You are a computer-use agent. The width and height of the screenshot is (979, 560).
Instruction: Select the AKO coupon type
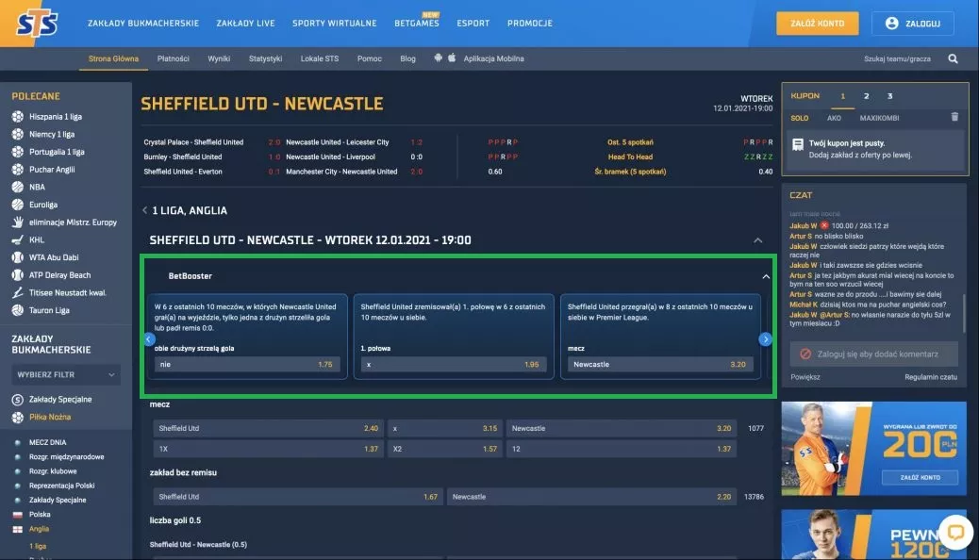point(834,118)
